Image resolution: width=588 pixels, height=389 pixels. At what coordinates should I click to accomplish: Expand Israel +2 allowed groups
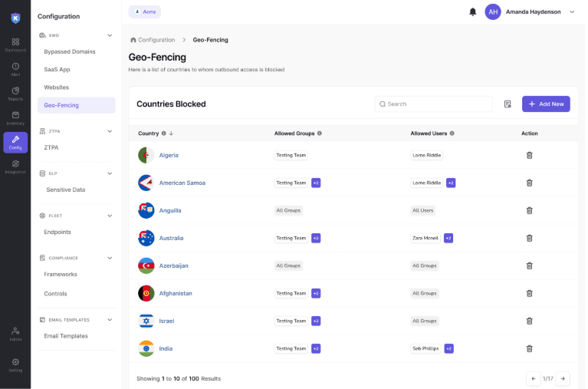(x=316, y=321)
